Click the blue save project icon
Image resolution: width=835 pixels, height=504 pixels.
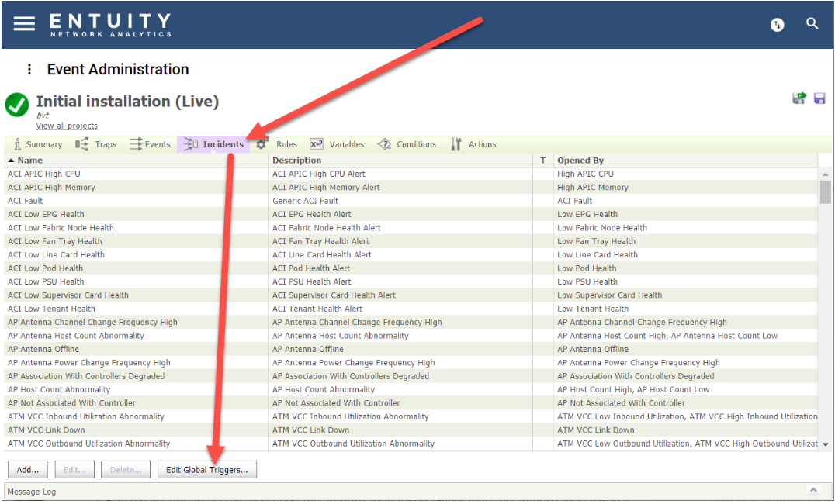pyautogui.click(x=819, y=98)
